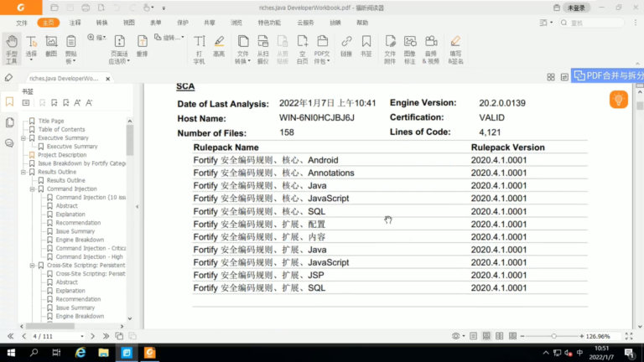
Task: Switch to the 转换 ribbon tab
Action: [101, 23]
